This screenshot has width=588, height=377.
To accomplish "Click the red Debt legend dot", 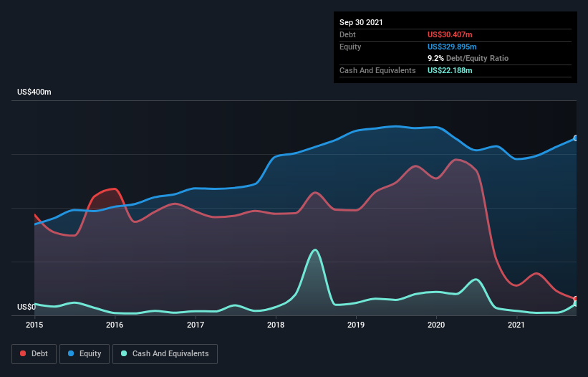I will (x=24, y=353).
